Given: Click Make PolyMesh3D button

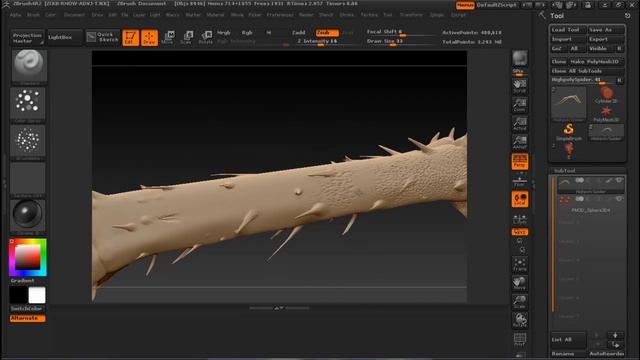Looking at the screenshot, I should pos(597,62).
